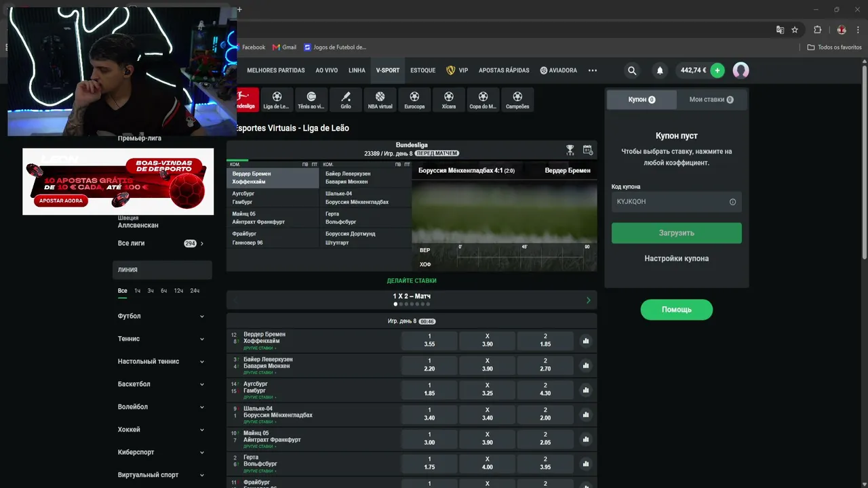The image size is (868, 488).
Task: Click the green Загрузить button
Action: [677, 233]
